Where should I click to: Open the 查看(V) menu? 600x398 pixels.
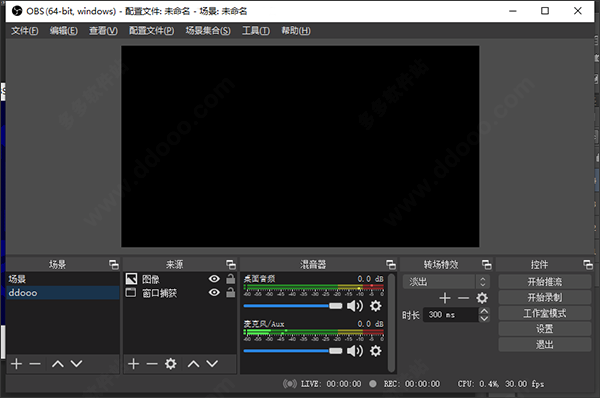(103, 31)
